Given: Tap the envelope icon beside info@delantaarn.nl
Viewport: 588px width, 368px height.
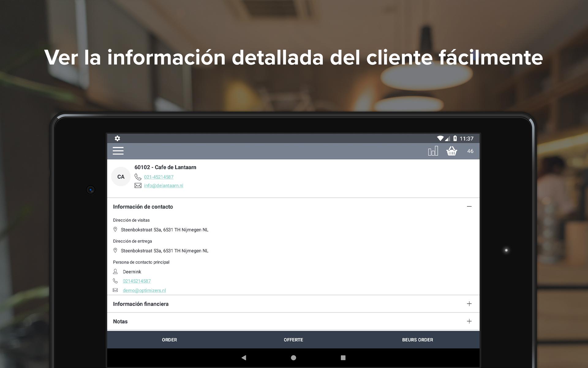Looking at the screenshot, I should 138,186.
